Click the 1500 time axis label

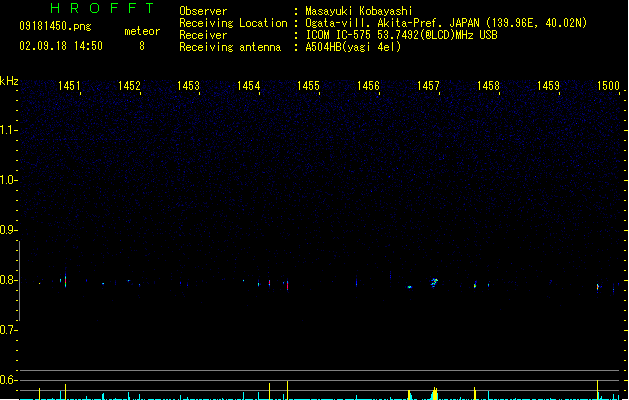tap(608, 86)
